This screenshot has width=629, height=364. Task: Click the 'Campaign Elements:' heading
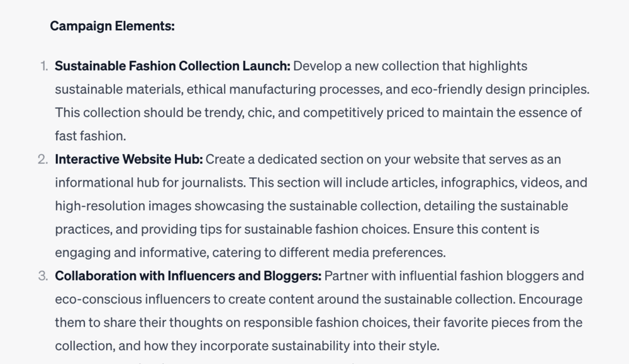pos(112,26)
